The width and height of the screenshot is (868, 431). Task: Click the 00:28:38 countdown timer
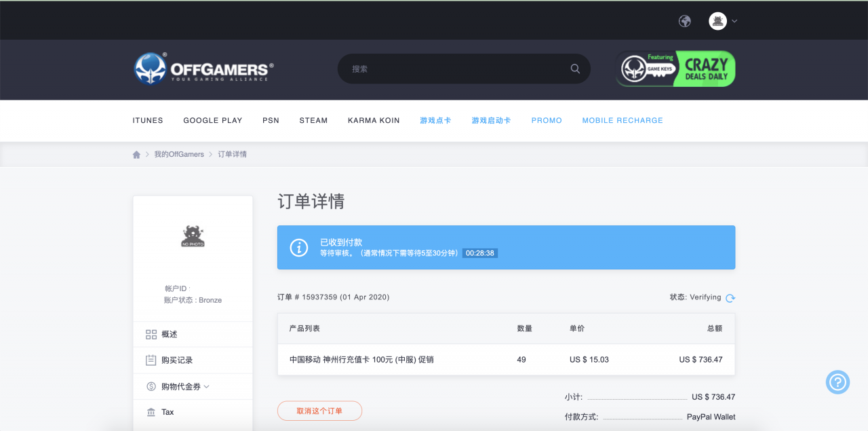click(480, 252)
